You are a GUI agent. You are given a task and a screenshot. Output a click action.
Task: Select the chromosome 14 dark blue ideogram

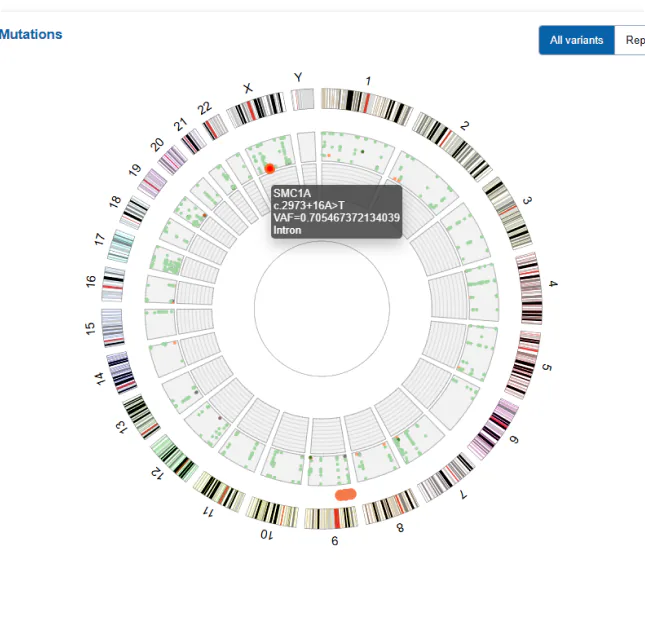click(x=122, y=373)
